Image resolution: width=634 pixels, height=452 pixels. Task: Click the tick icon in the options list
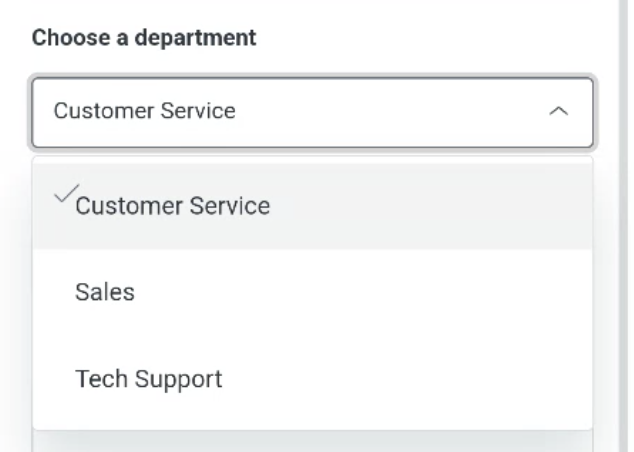point(63,195)
